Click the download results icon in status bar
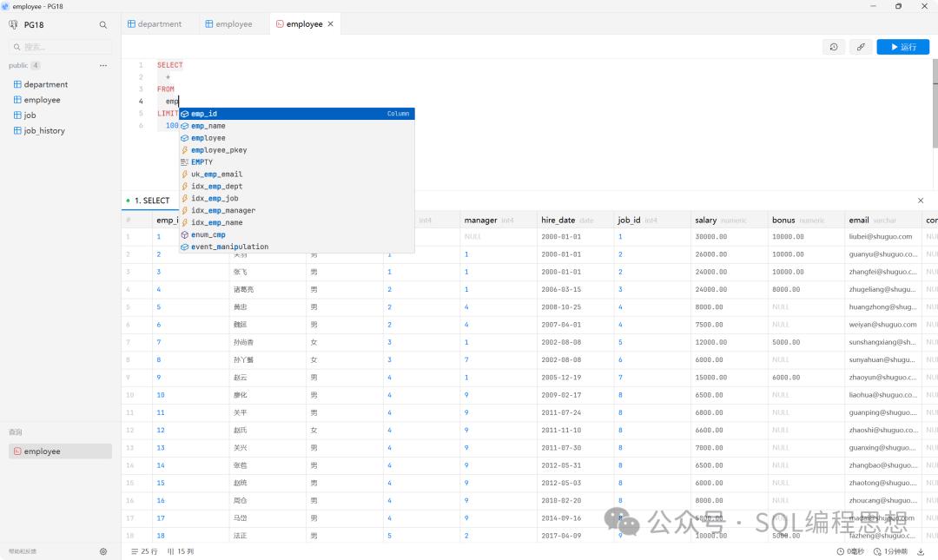This screenshot has height=560, width=938. click(921, 551)
